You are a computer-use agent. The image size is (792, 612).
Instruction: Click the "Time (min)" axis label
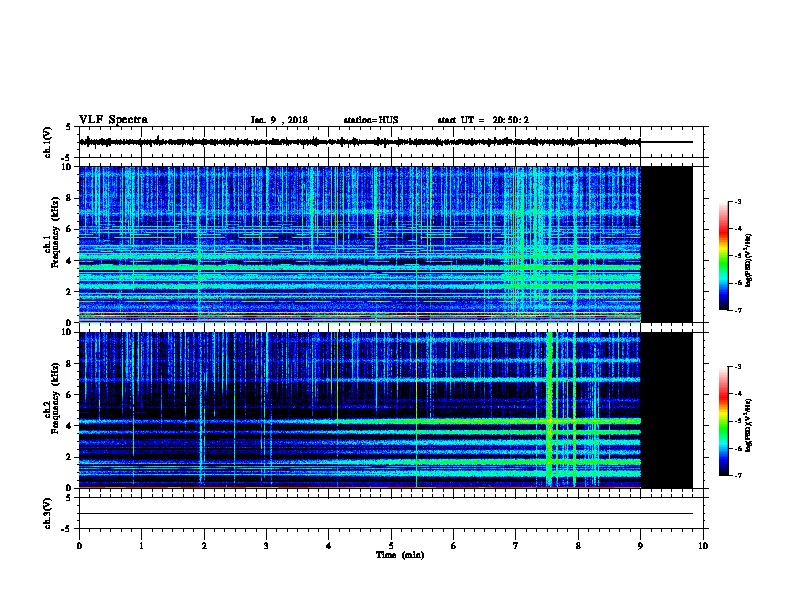(x=400, y=555)
